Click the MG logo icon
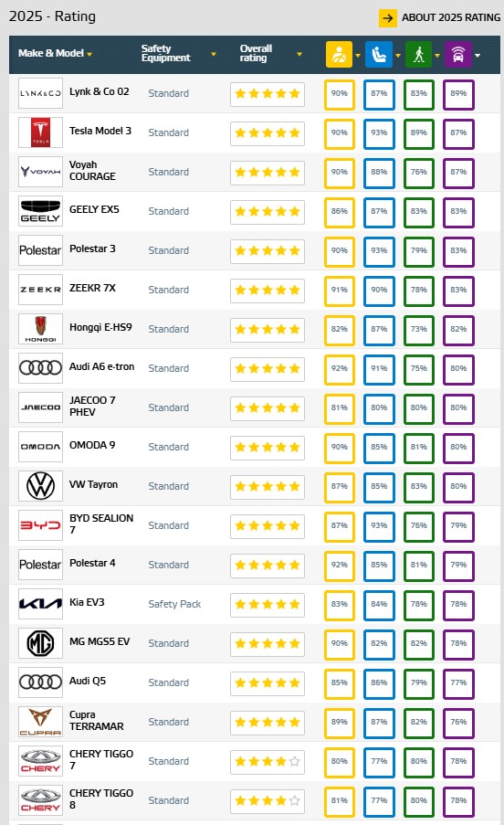 40,643
